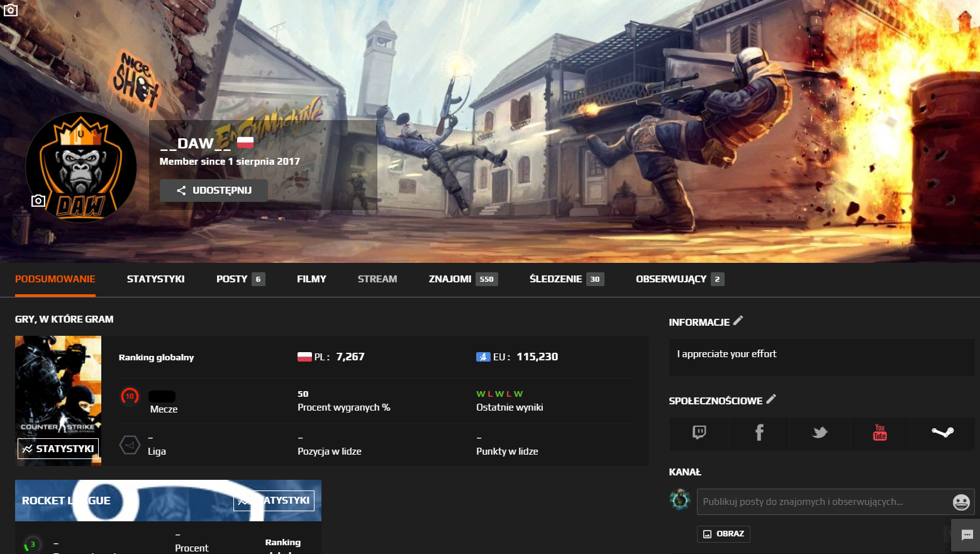Viewport: 980px width, 554px height.
Task: Open the Twitch social link
Action: pos(699,433)
